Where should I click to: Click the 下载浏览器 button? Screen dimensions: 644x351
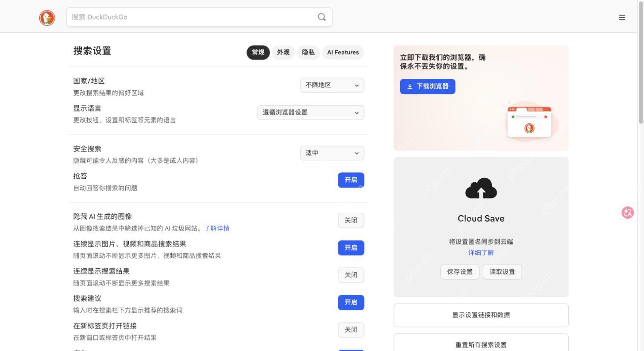pyautogui.click(x=428, y=86)
